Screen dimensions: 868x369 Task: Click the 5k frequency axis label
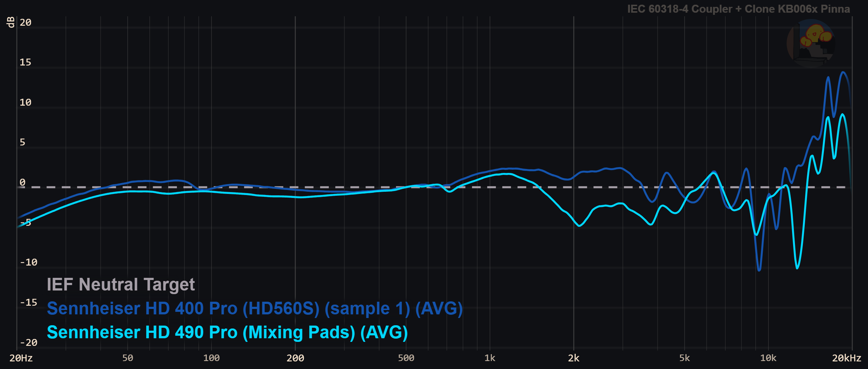(685, 358)
